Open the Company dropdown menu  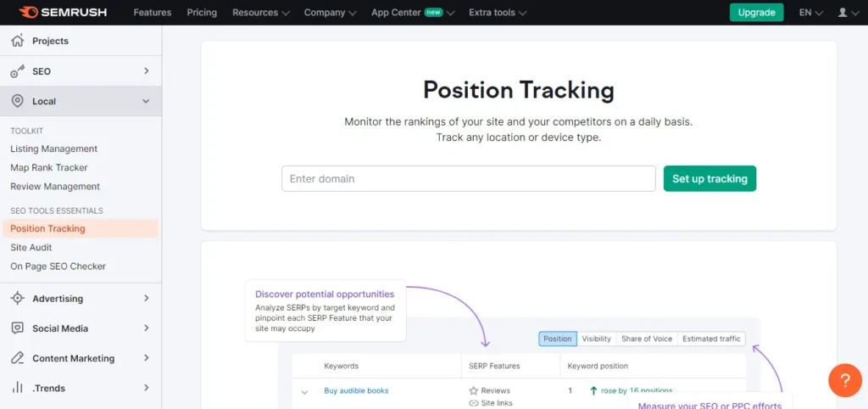(330, 12)
